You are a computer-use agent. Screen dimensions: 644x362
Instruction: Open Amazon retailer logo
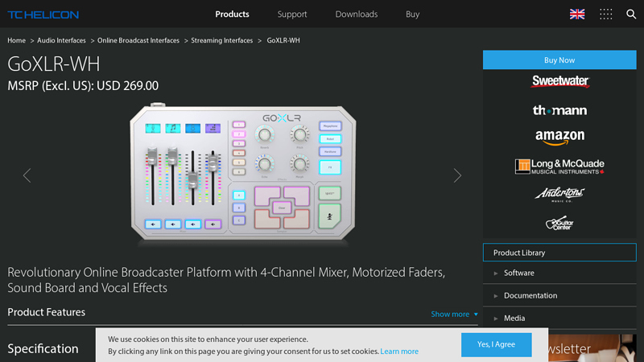tap(559, 137)
